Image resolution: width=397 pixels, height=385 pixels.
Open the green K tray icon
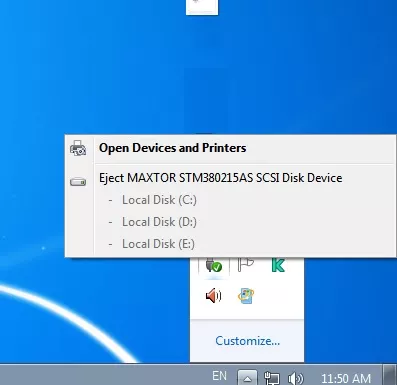tap(278, 265)
